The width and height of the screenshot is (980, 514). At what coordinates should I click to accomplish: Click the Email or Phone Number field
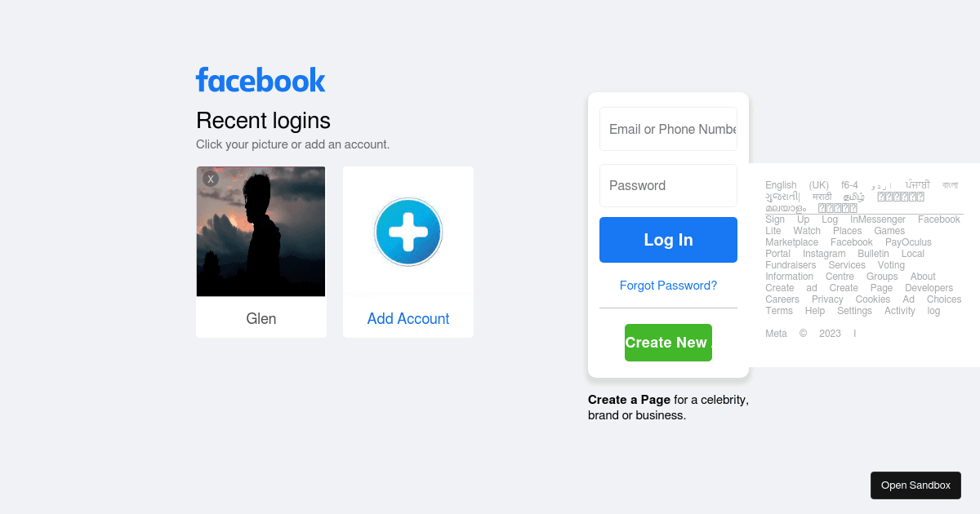coord(668,129)
